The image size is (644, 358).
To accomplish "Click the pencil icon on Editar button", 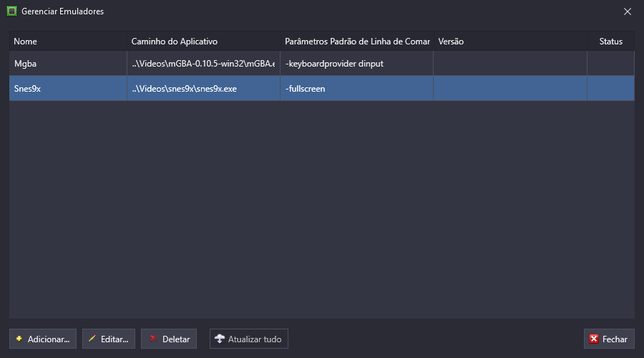I will point(92,339).
